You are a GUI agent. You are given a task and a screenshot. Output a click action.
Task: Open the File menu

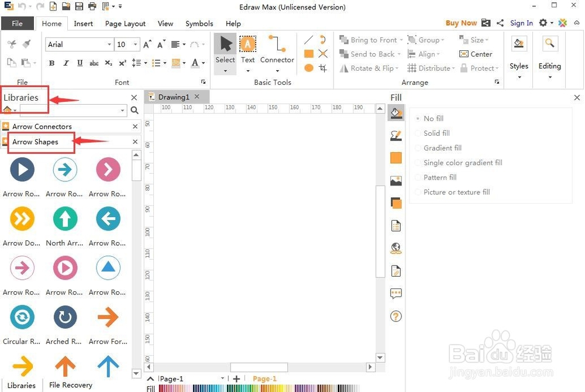(x=17, y=23)
